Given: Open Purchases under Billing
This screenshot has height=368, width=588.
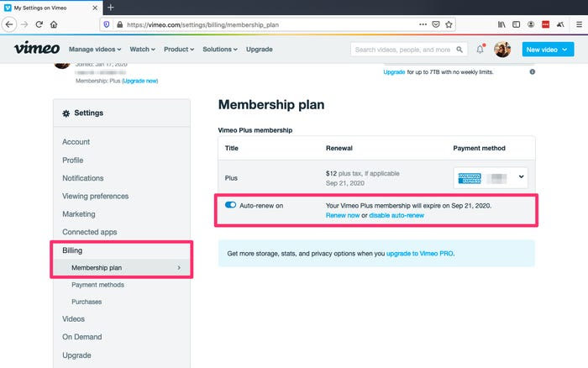Looking at the screenshot, I should tap(87, 302).
